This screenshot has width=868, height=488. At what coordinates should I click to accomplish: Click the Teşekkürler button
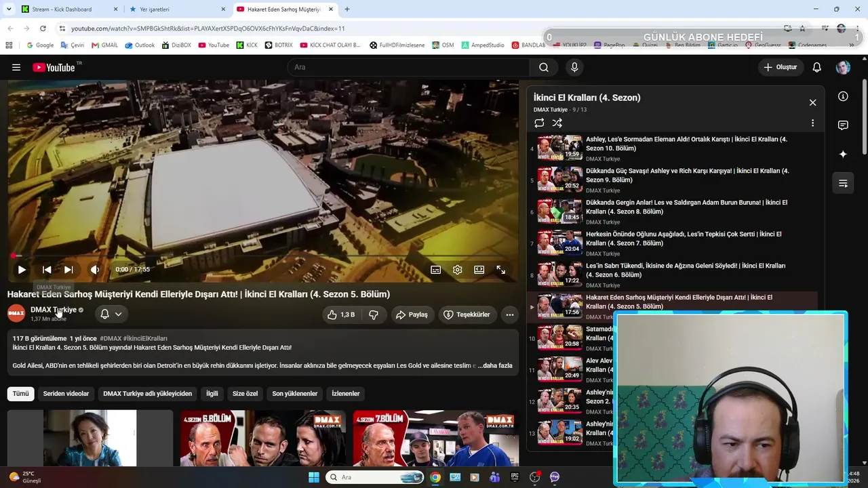point(467,314)
